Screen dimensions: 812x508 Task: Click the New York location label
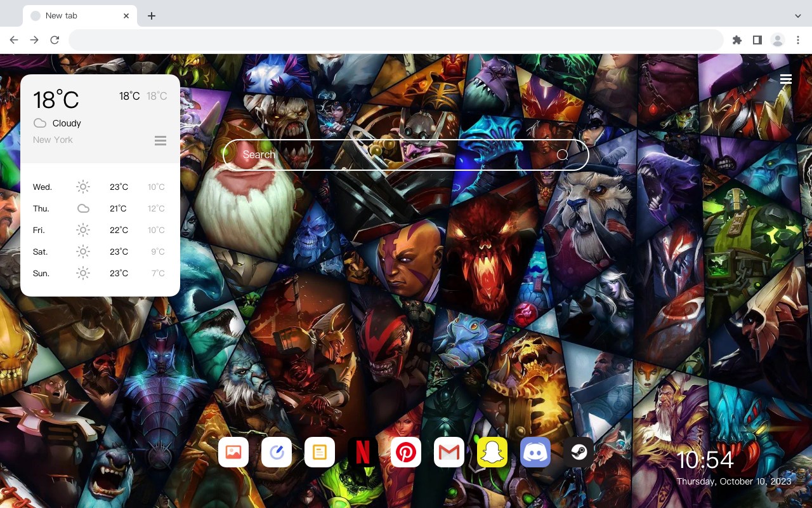(53, 140)
